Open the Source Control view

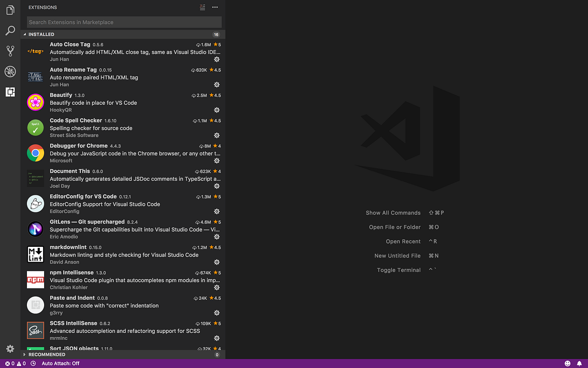10,51
